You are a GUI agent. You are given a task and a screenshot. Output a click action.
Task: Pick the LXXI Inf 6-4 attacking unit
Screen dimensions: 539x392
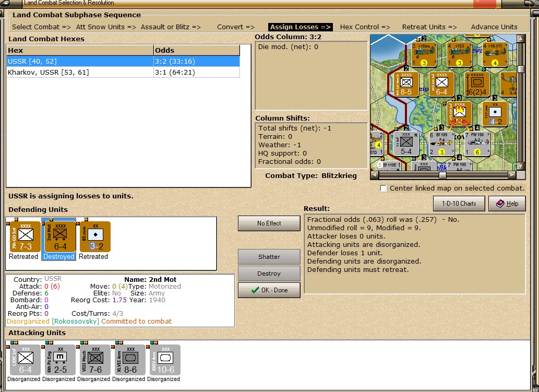[26, 360]
